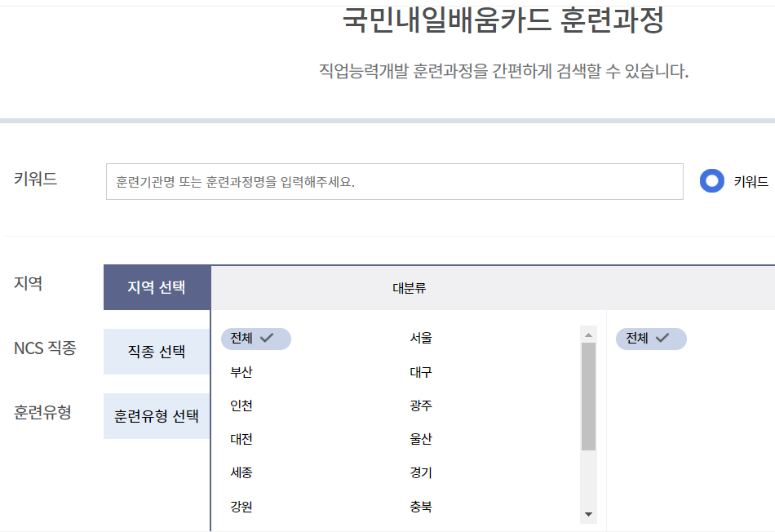Select the 경기 region
Viewport: 775px width, 532px height.
(x=421, y=472)
